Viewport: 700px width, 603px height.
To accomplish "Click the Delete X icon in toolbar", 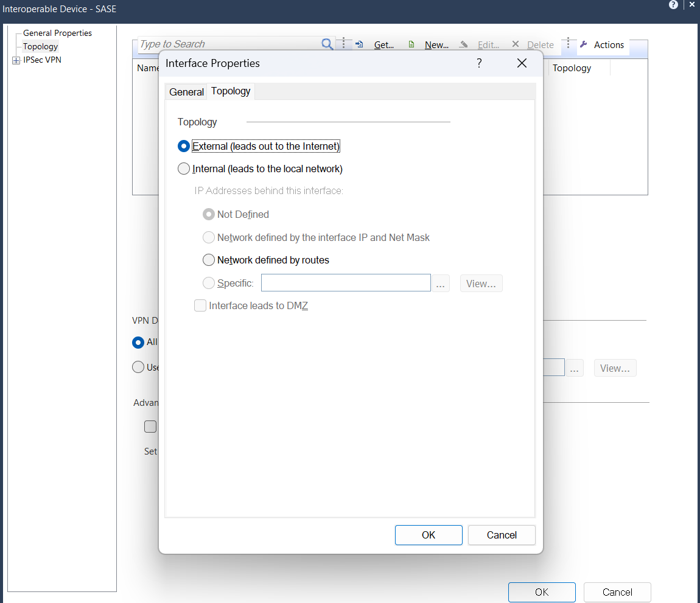I will click(x=515, y=44).
